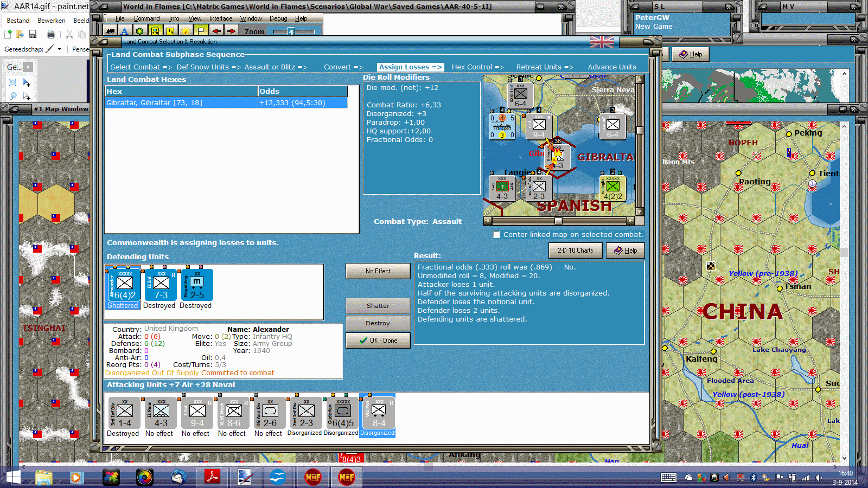
Task: Select the blue letter A toolbar icon
Action: 125,31
